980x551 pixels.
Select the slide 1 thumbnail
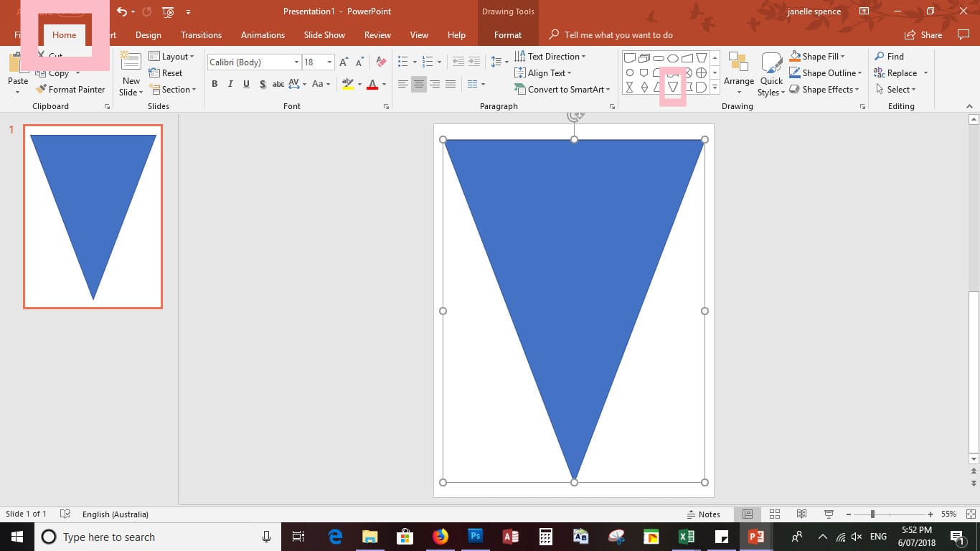(x=93, y=215)
